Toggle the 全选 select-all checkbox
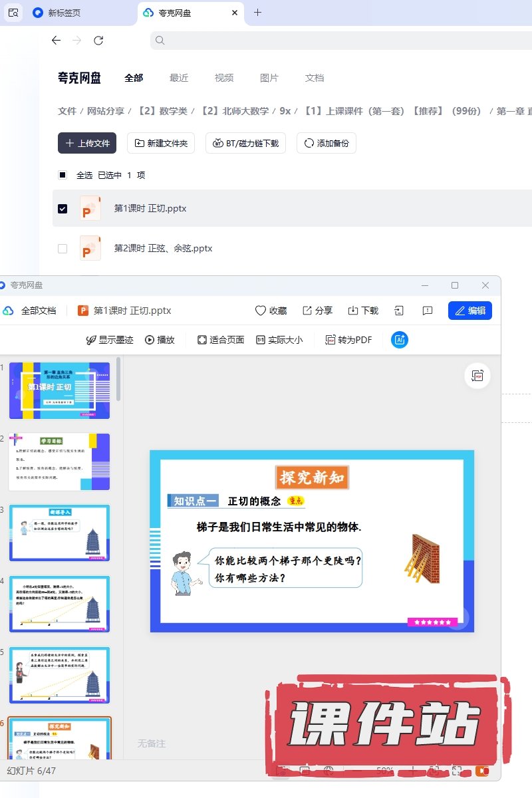The height and width of the screenshot is (798, 532). pos(63,176)
